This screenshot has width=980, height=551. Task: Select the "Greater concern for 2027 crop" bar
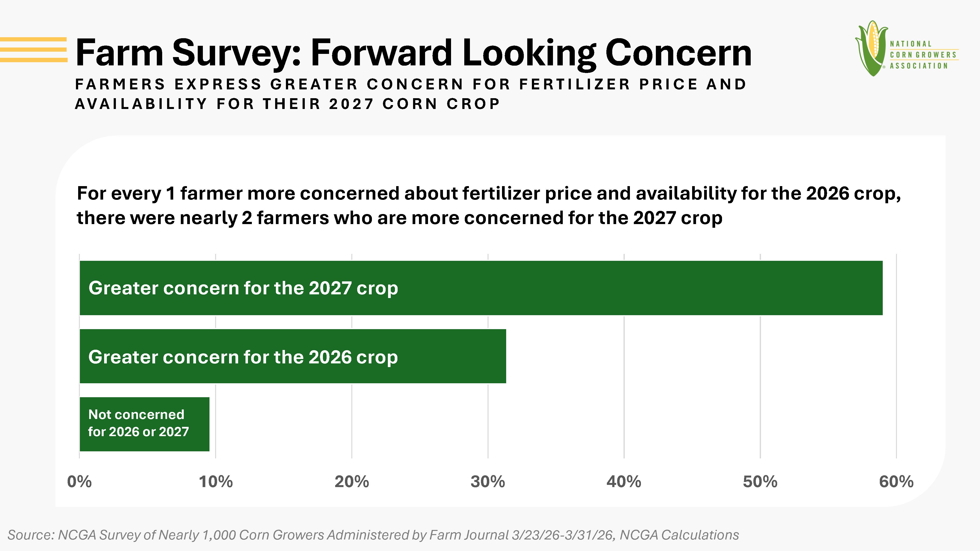[x=481, y=288]
